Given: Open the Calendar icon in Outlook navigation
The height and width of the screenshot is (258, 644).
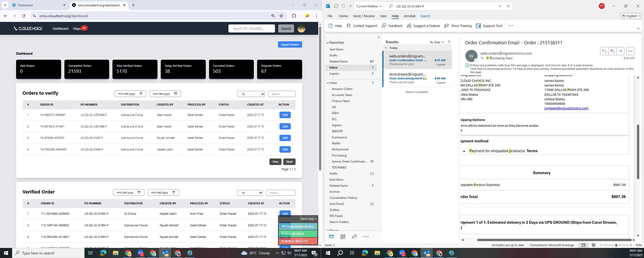Looking at the screenshot, I should (x=343, y=236).
